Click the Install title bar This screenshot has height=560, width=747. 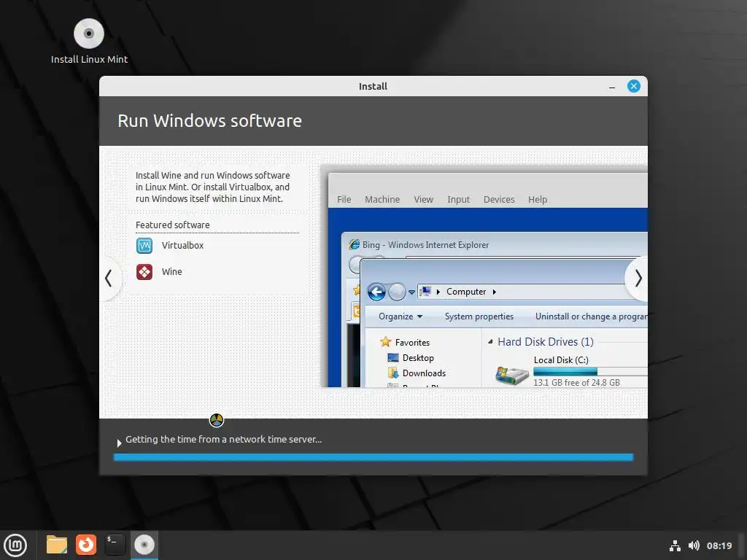click(x=373, y=86)
